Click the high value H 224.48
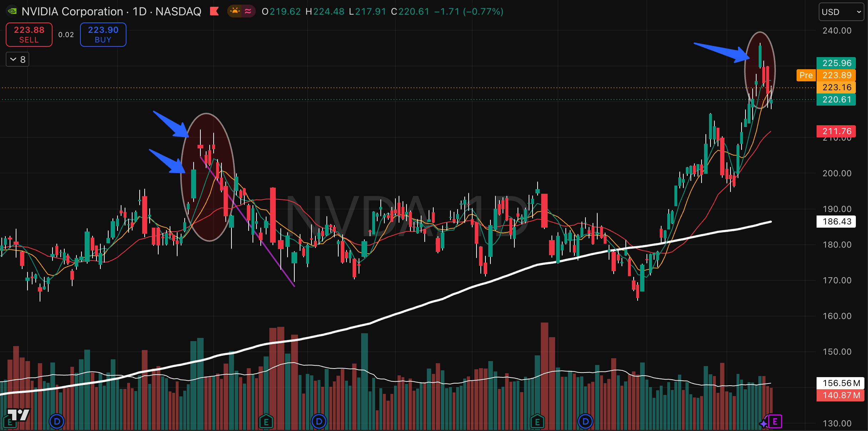Image resolution: width=868 pixels, height=431 pixels. [325, 11]
